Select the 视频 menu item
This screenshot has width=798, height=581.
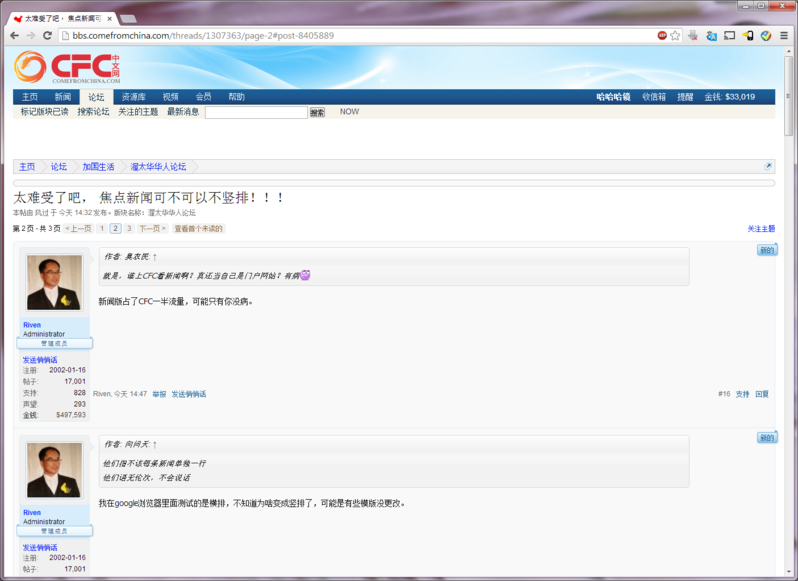(x=170, y=97)
